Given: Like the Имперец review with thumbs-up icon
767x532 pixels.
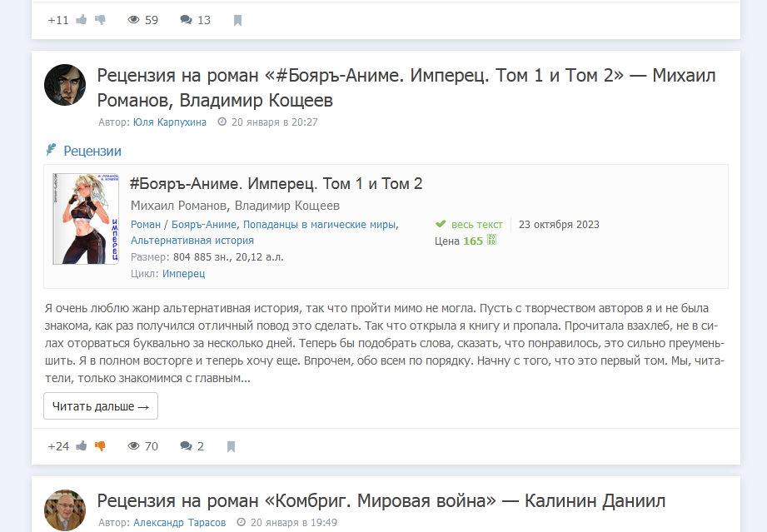Looking at the screenshot, I should pyautogui.click(x=82, y=446).
